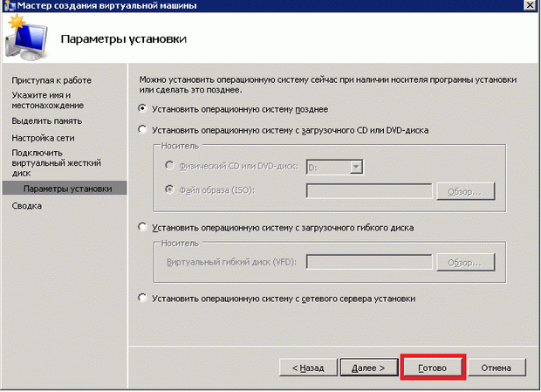
Task: Go to 'Приступая к работе' wizard step
Action: click(51, 80)
